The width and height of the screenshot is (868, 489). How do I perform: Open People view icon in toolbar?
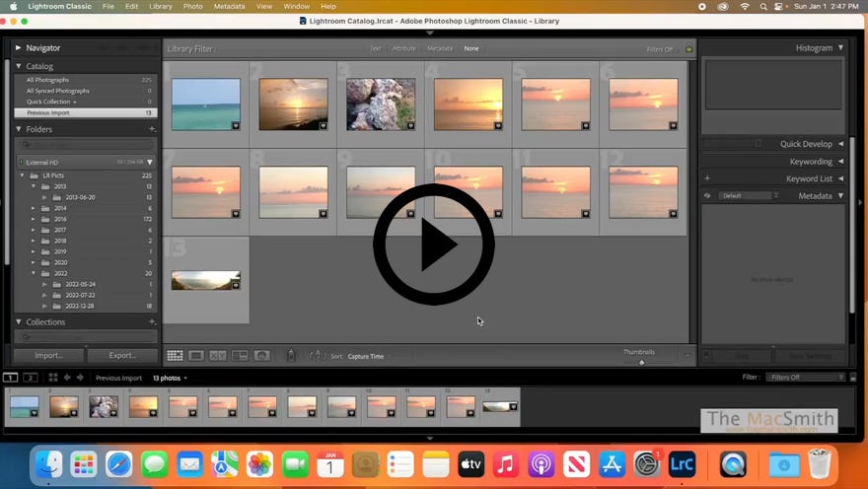261,356
